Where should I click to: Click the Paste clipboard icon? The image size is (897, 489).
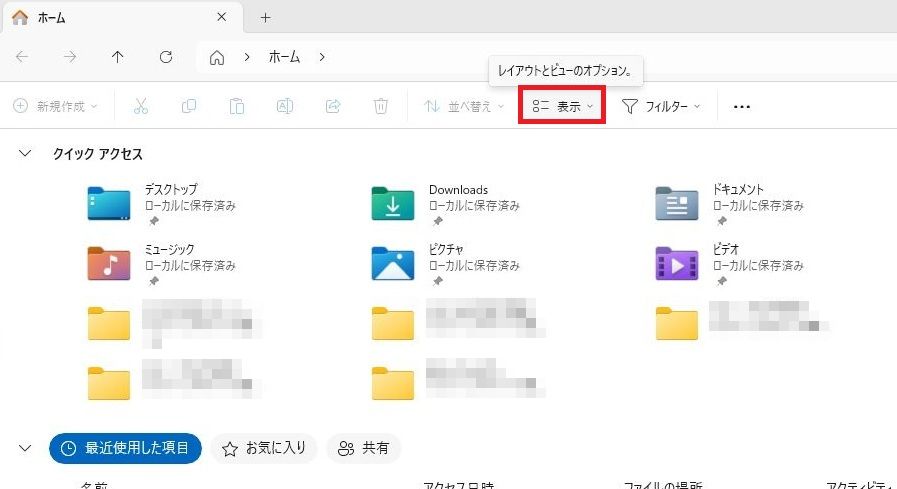coord(236,106)
